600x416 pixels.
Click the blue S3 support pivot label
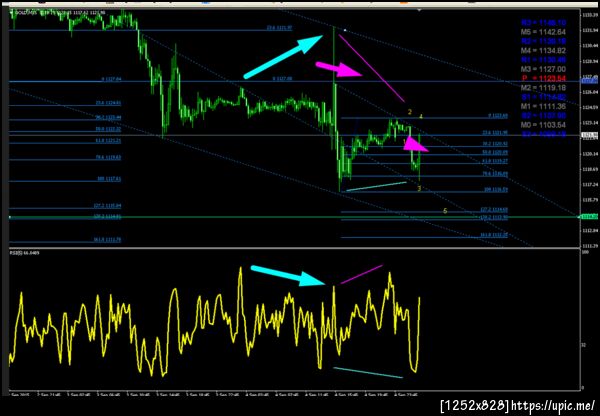pos(543,134)
